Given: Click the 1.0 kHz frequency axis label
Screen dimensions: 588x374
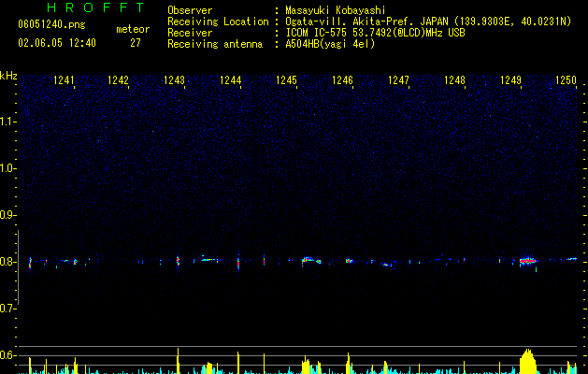Looking at the screenshot, I should coord(7,168).
